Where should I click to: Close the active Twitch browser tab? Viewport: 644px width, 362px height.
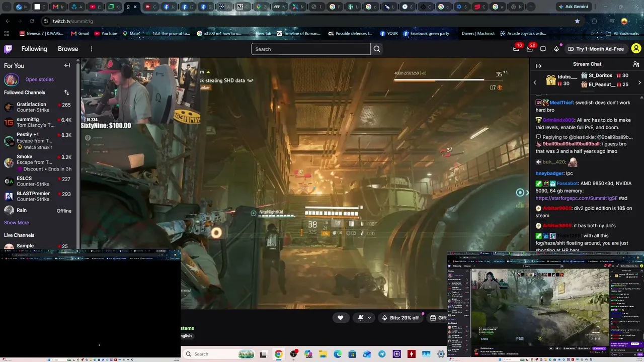tap(135, 7)
